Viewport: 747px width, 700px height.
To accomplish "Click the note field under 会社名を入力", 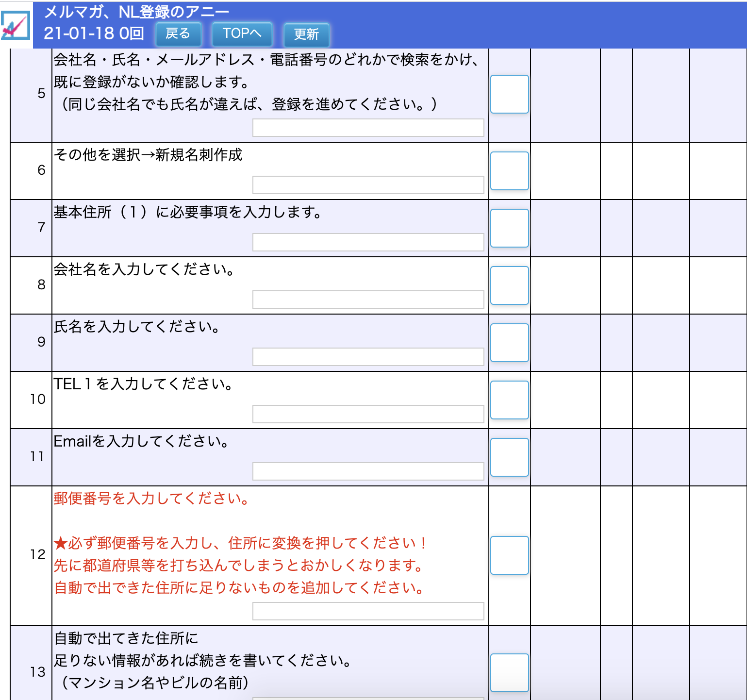I will 368,300.
